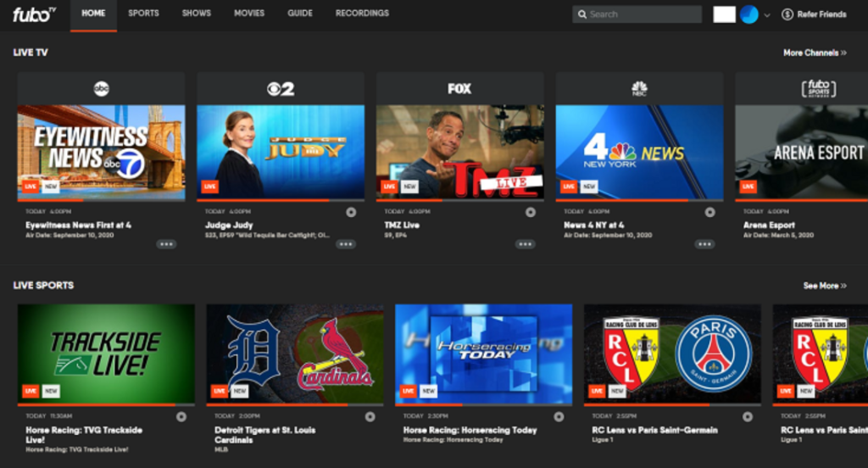Click the fubo Sports Network logo
Screen dimensions: 868x468
coord(819,89)
